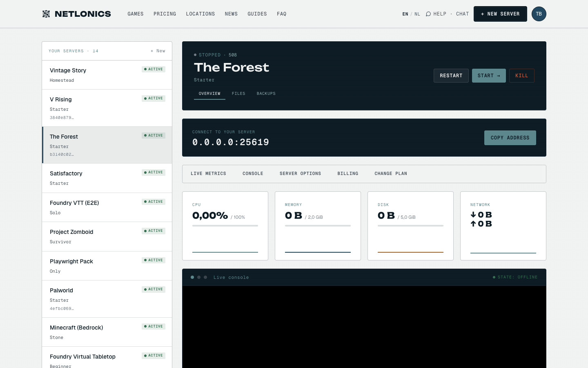Switch language to EN
This screenshot has height=368, width=588.
pos(405,14)
